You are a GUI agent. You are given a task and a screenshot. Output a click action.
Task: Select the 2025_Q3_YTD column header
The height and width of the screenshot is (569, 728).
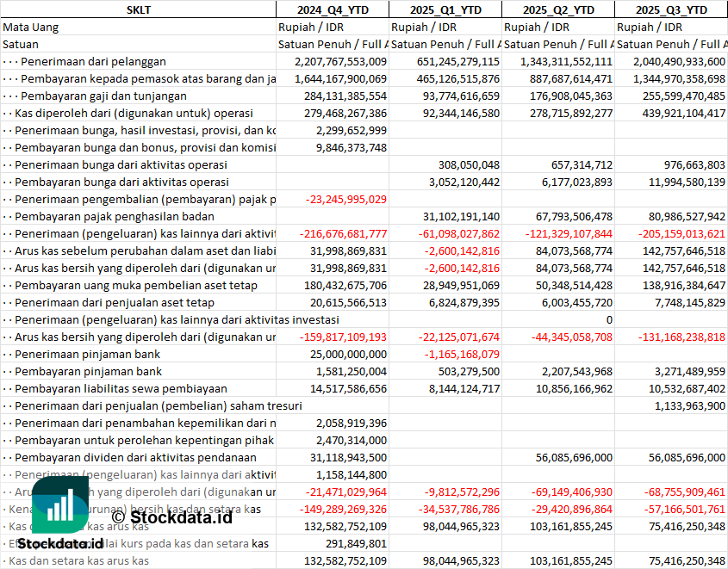pyautogui.click(x=671, y=9)
